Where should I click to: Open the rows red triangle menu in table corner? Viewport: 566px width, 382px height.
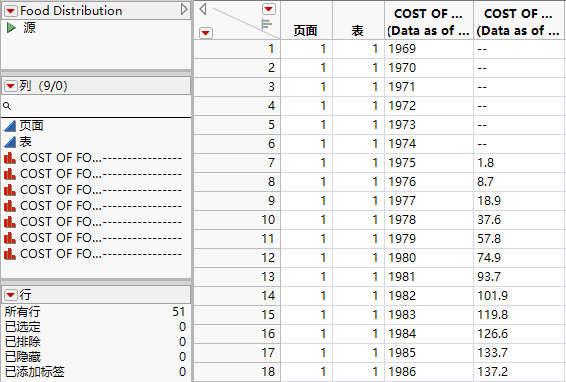click(206, 33)
